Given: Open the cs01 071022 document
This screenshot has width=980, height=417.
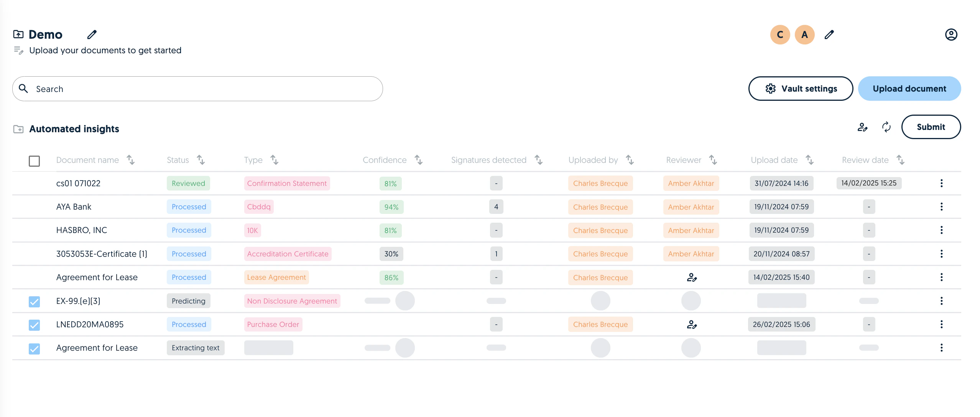Looking at the screenshot, I should click(78, 183).
